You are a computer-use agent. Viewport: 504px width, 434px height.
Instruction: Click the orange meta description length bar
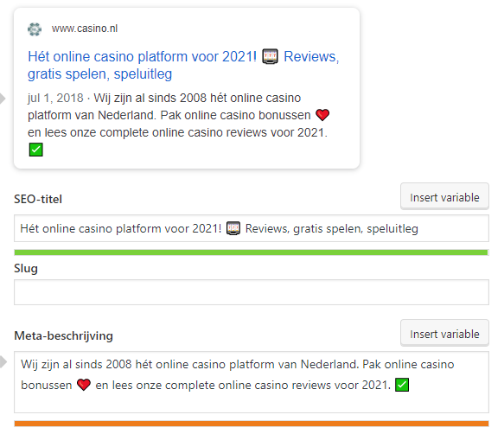pyautogui.click(x=252, y=424)
